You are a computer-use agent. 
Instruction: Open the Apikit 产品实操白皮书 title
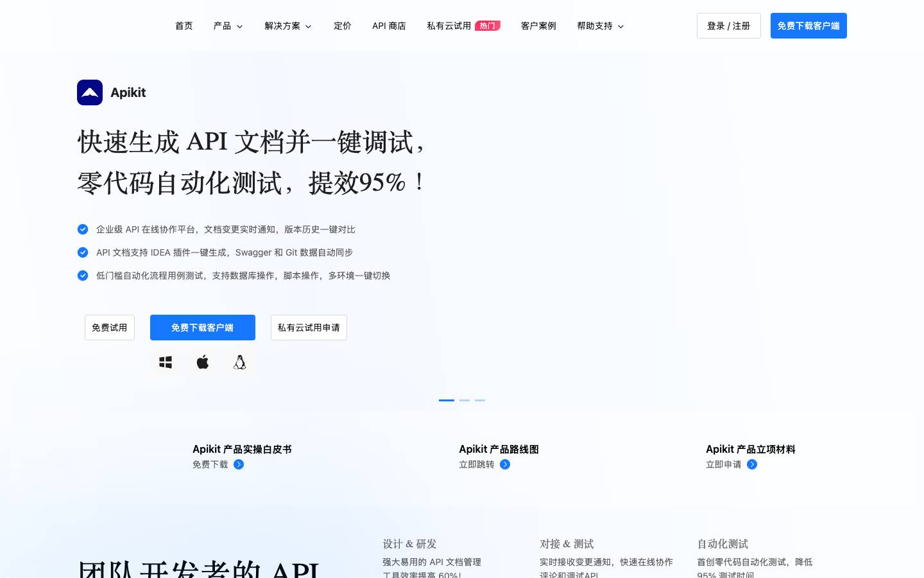(x=242, y=449)
